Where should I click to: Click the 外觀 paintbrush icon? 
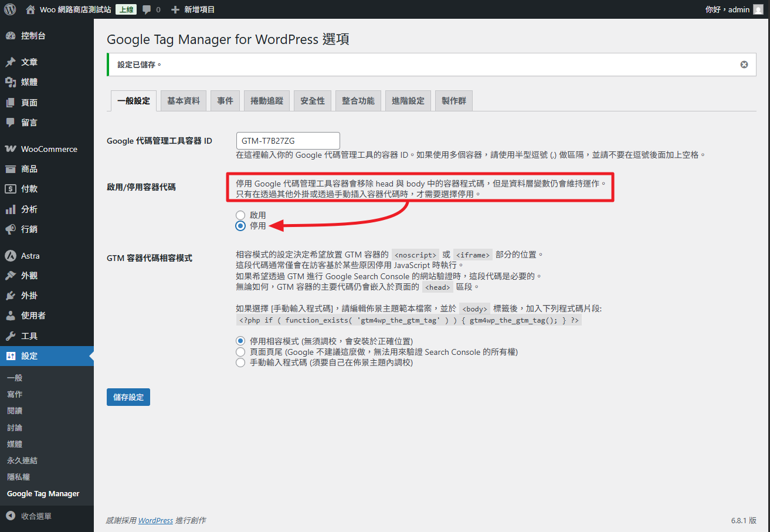click(11, 276)
